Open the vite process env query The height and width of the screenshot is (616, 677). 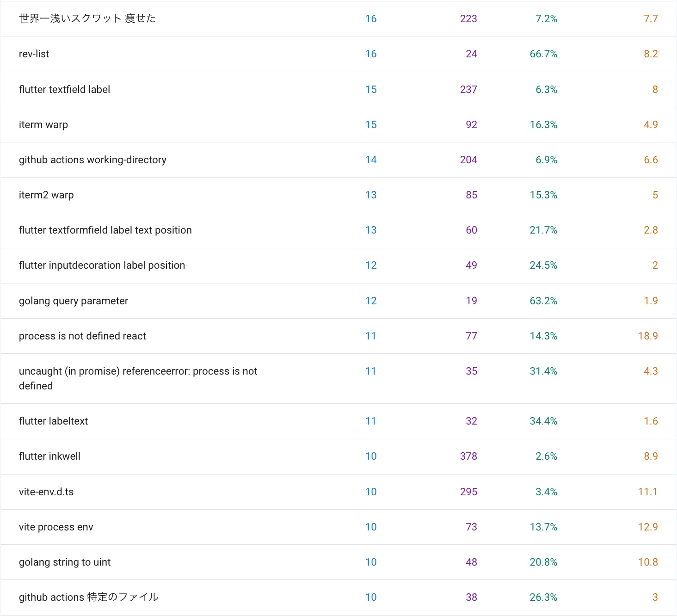(x=55, y=527)
